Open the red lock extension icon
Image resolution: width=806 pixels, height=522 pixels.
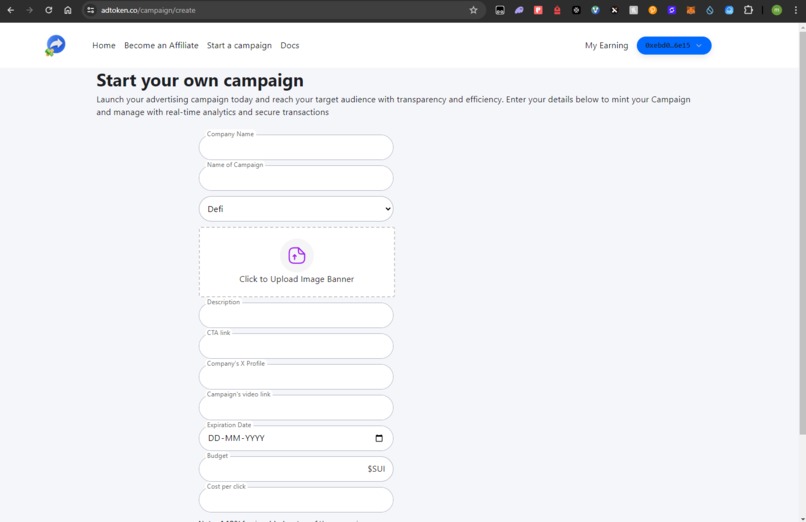(x=557, y=10)
